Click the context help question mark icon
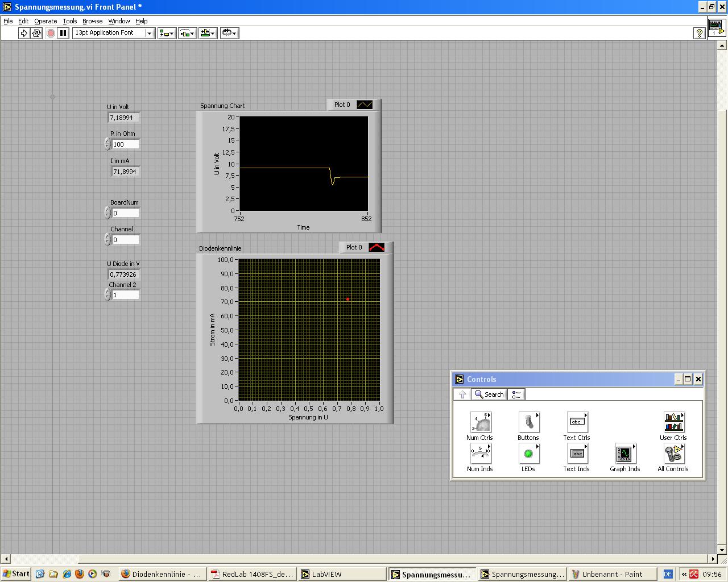Screen dimensions: 728x582 click(700, 34)
